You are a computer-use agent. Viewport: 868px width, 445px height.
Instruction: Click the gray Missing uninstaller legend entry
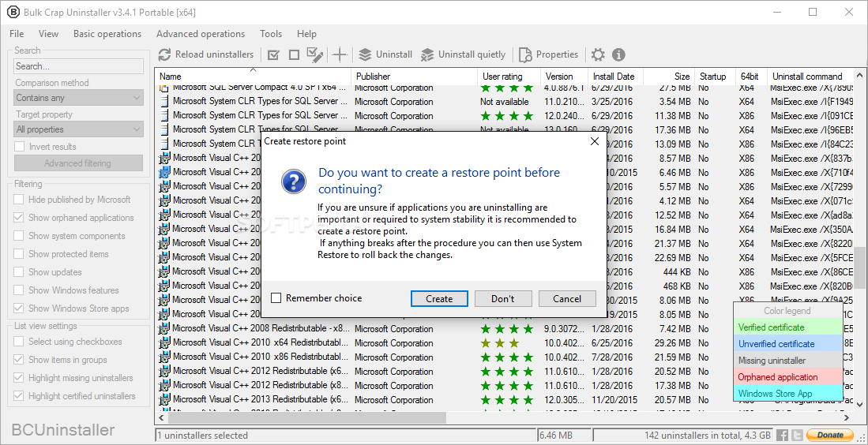(x=787, y=361)
